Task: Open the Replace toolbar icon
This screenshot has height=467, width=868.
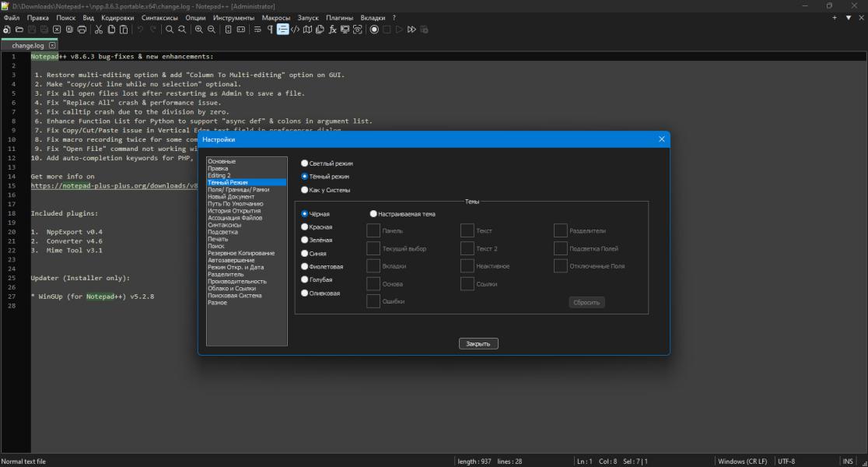Action: click(181, 30)
